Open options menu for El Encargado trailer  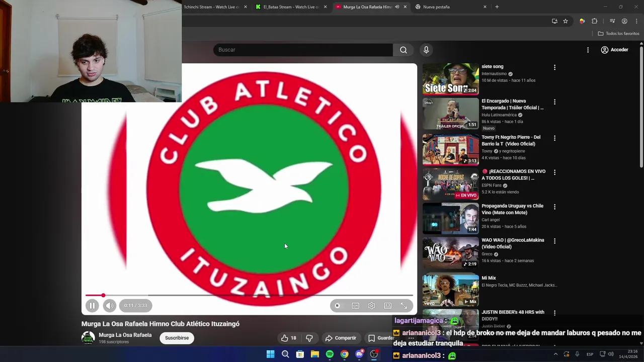(x=554, y=102)
